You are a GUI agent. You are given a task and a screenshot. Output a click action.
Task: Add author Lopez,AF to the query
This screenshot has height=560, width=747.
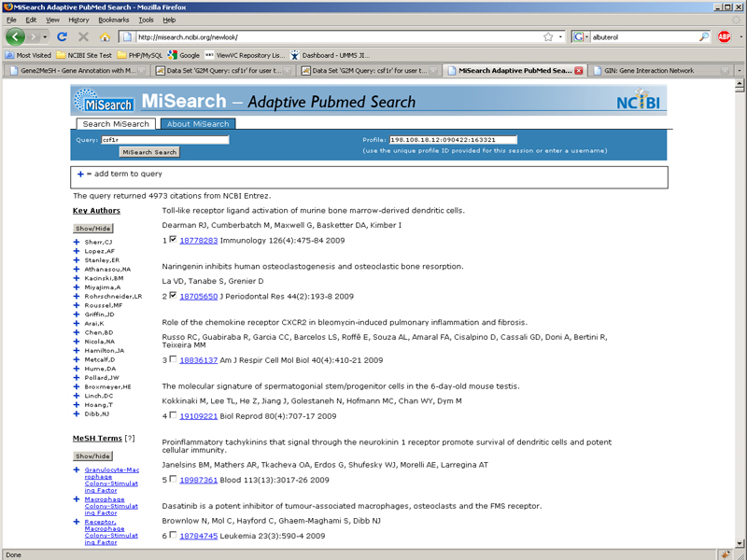point(77,251)
